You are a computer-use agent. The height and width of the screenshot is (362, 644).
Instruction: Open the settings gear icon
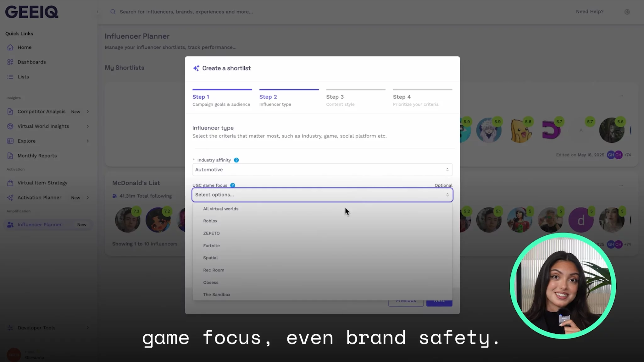click(627, 12)
